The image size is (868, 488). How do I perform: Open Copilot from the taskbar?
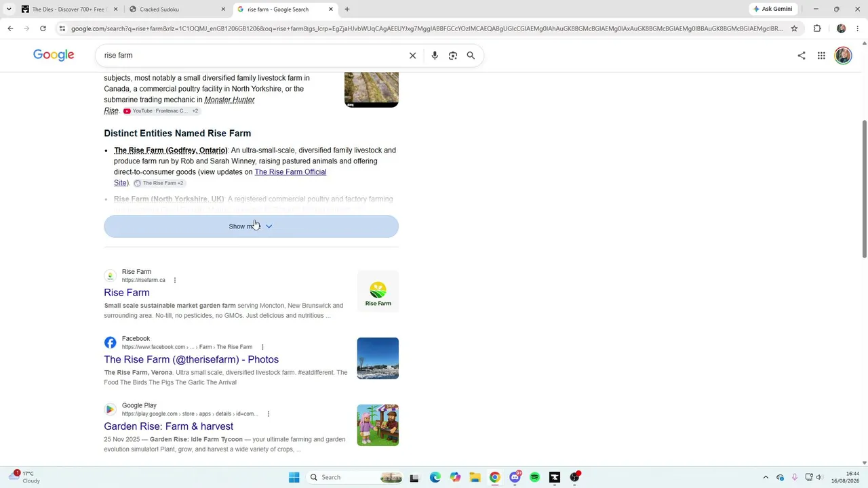click(x=455, y=477)
